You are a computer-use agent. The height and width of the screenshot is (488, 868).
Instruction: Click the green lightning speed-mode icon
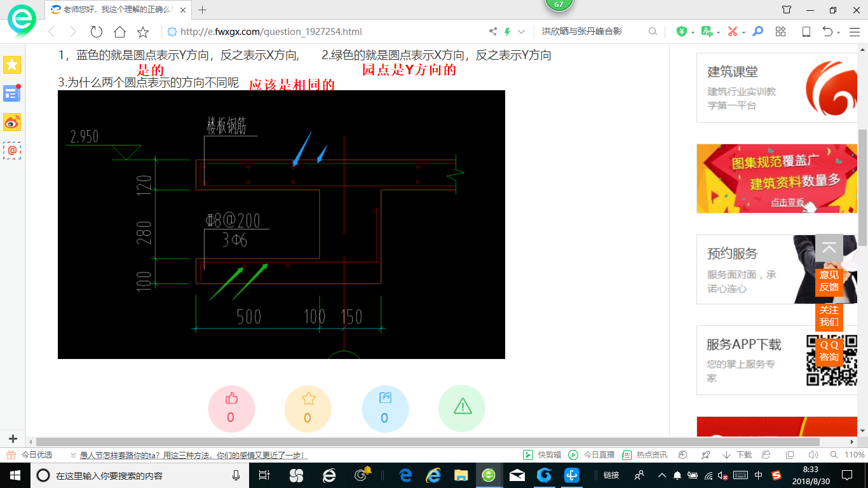coord(508,32)
